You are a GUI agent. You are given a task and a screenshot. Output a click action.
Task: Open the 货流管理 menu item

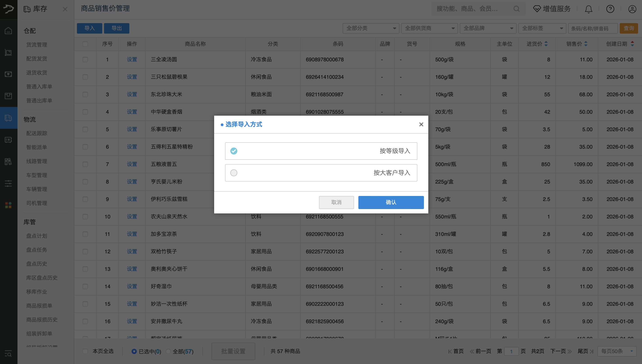[36, 45]
